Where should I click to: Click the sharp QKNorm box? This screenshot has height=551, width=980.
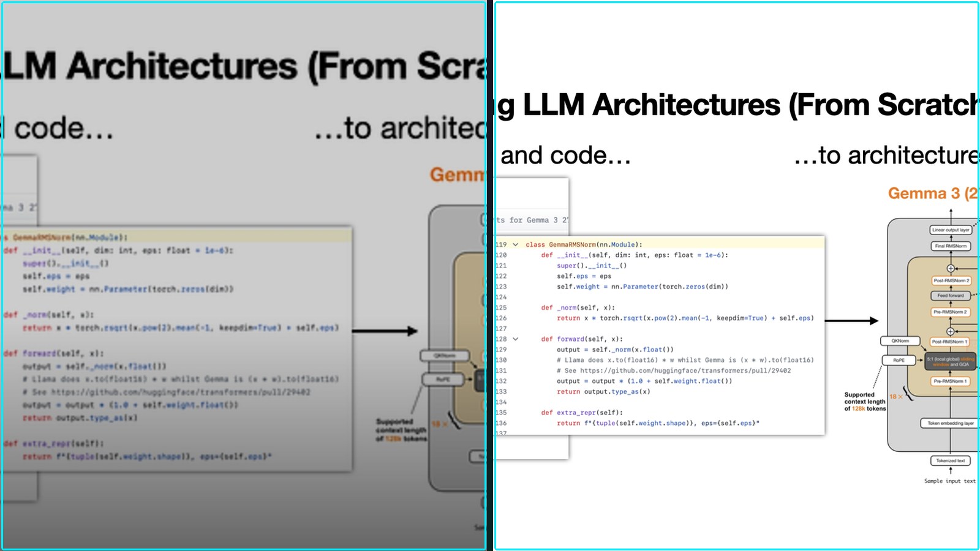pyautogui.click(x=900, y=341)
